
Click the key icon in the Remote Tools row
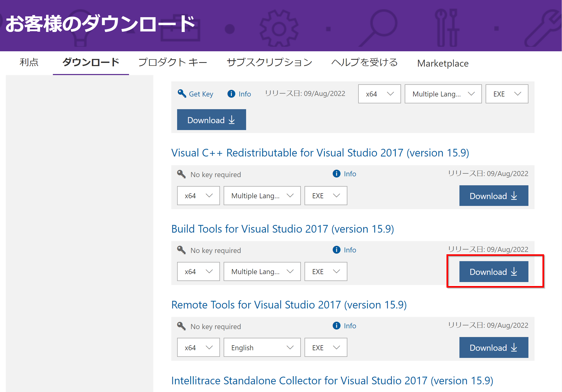click(x=181, y=326)
